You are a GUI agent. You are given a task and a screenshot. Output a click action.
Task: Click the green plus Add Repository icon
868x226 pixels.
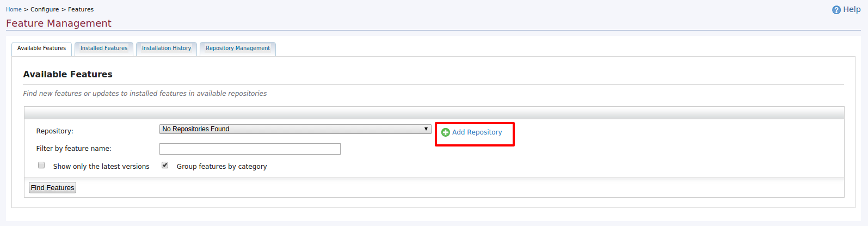coord(446,132)
